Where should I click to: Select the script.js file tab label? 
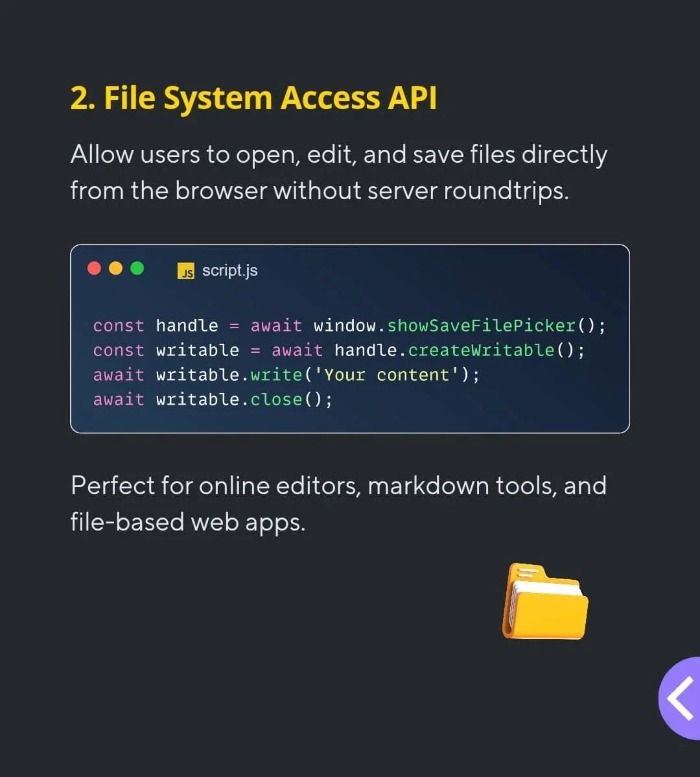tap(229, 270)
